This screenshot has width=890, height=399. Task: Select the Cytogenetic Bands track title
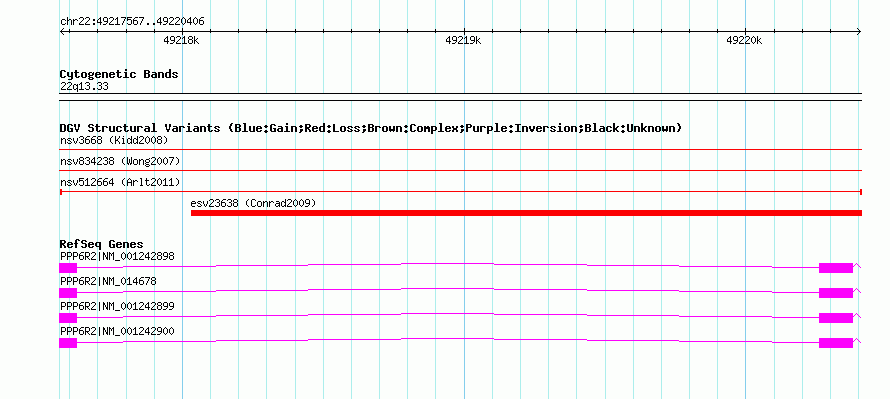coord(119,74)
